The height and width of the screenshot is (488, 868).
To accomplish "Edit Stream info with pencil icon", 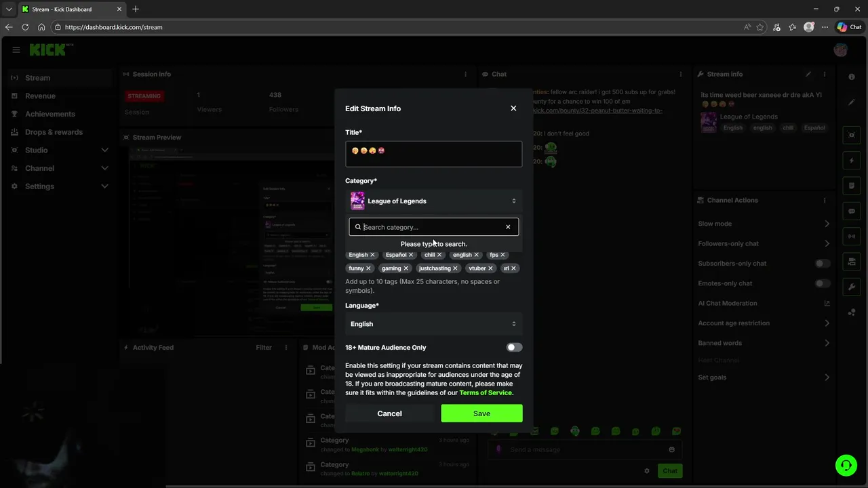I will pos(808,74).
